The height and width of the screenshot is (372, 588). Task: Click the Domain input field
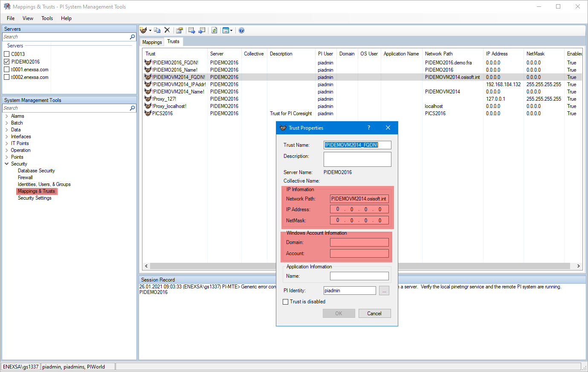(359, 242)
